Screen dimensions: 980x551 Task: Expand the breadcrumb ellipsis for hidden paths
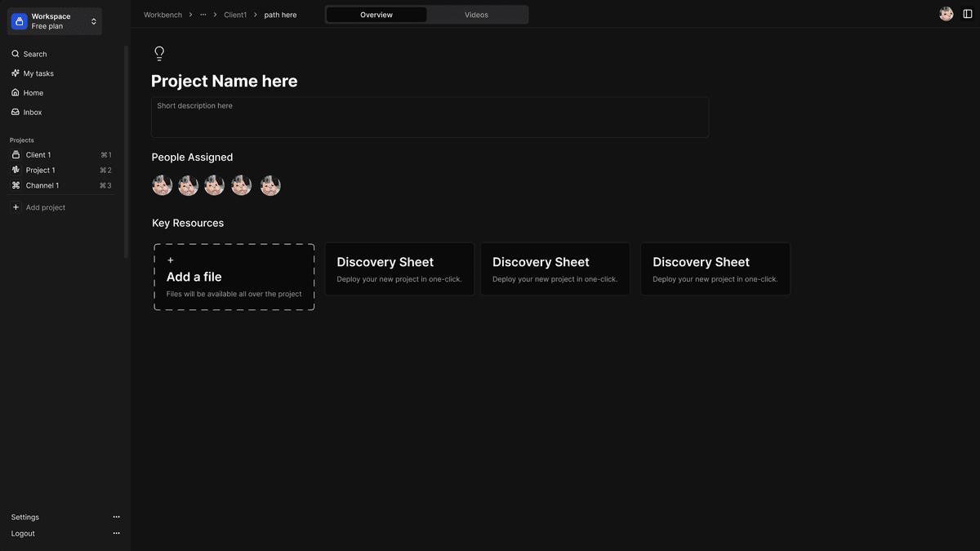coord(203,15)
